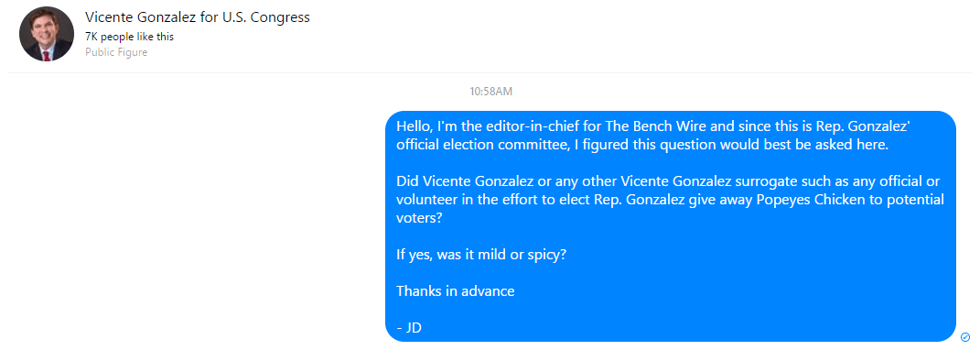The width and height of the screenshot is (980, 361).
Task: Select the Public Figure category label
Action: tap(116, 52)
